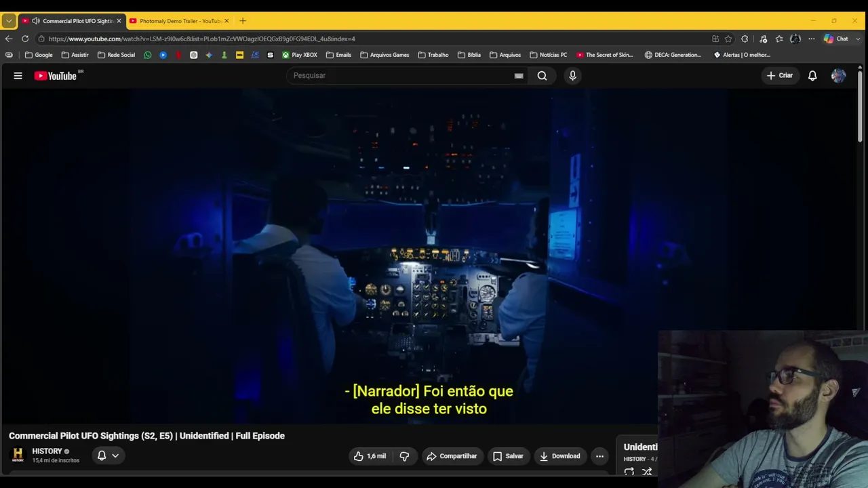
Task: Click the Compartilhar share button
Action: coord(452,456)
